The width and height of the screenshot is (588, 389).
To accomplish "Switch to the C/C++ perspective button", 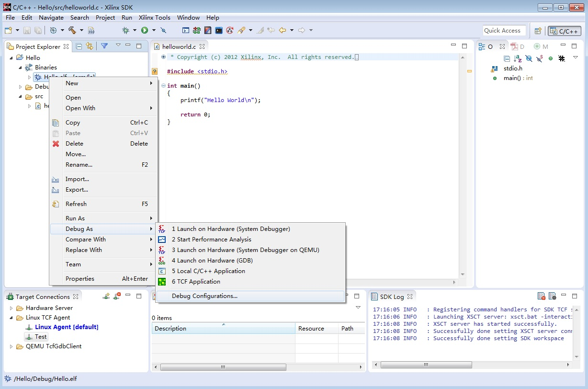I will pyautogui.click(x=565, y=31).
